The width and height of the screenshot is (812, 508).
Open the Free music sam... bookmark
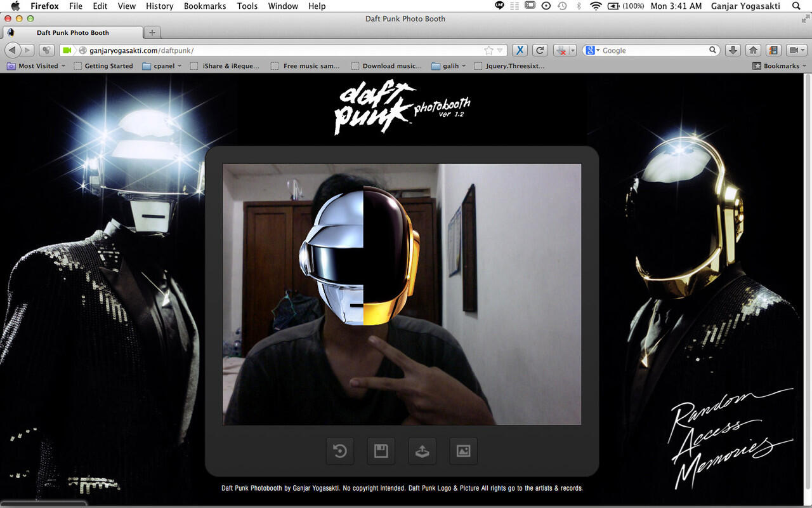(x=305, y=65)
